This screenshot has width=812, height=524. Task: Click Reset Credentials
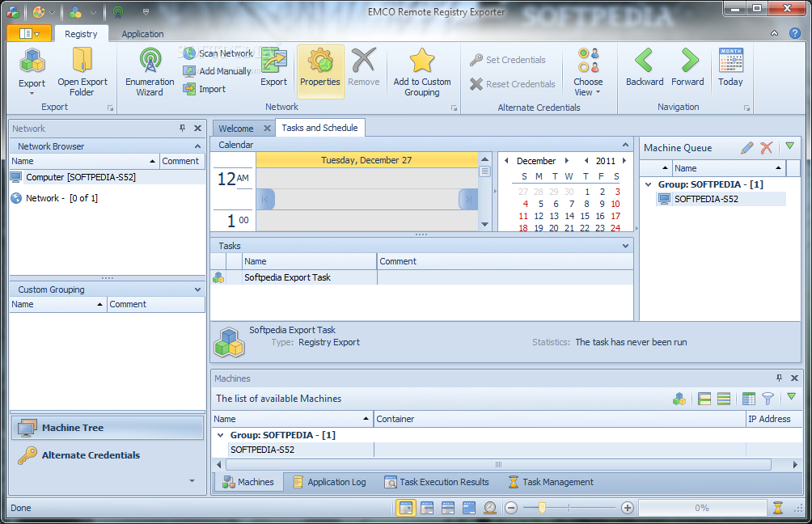point(512,84)
